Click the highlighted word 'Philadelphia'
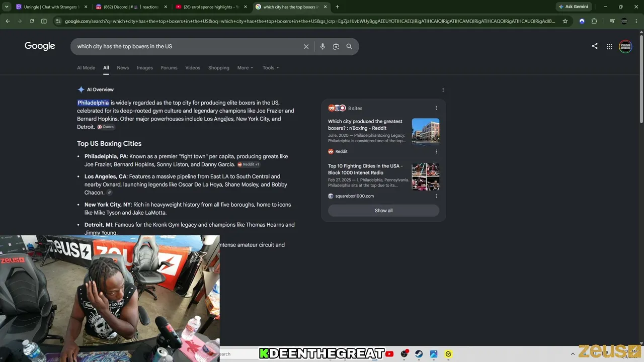Screen dimensions: 644x362 click(x=93, y=103)
